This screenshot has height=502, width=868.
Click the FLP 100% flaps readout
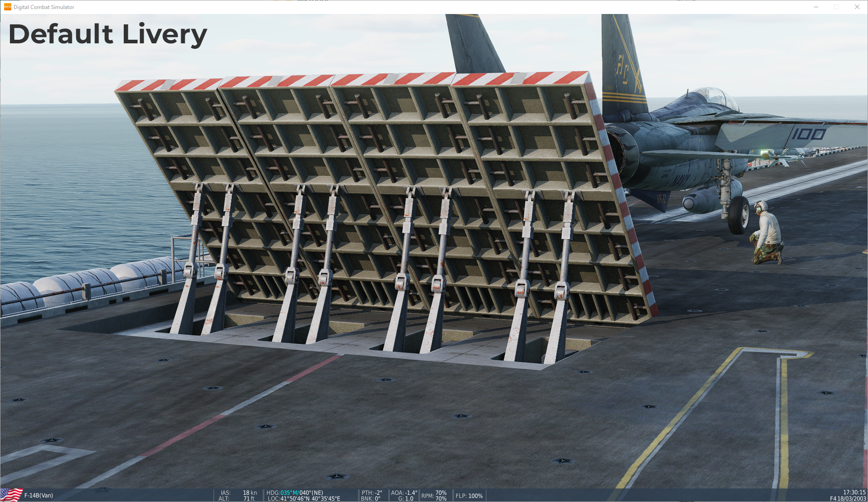tap(469, 496)
